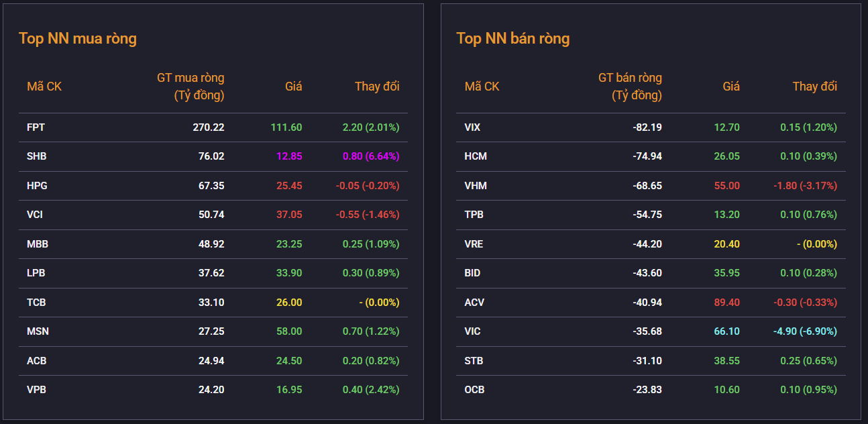This screenshot has height=424, width=868.
Task: Click 'GT bán ròng (Tỷ đồng)' column header
Action: tap(630, 87)
